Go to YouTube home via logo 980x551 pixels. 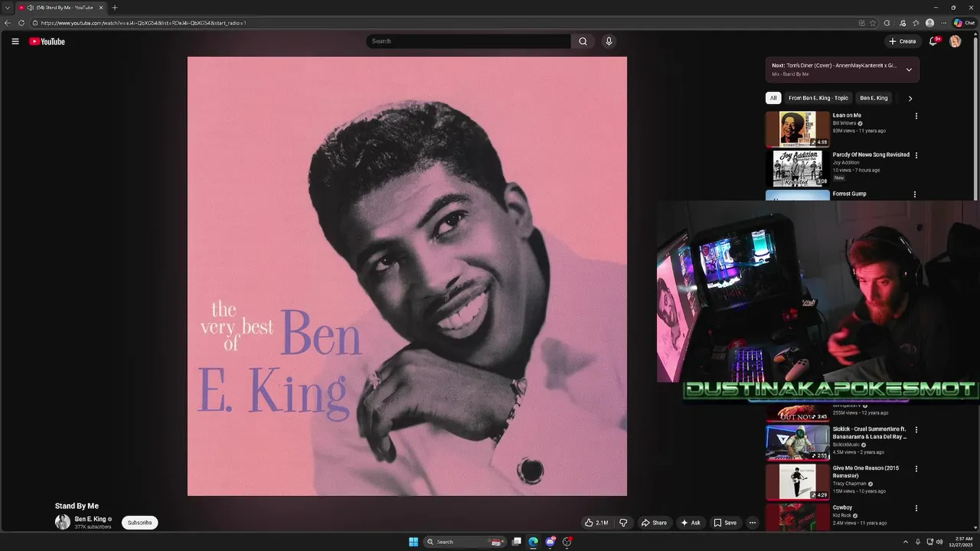tap(47, 41)
